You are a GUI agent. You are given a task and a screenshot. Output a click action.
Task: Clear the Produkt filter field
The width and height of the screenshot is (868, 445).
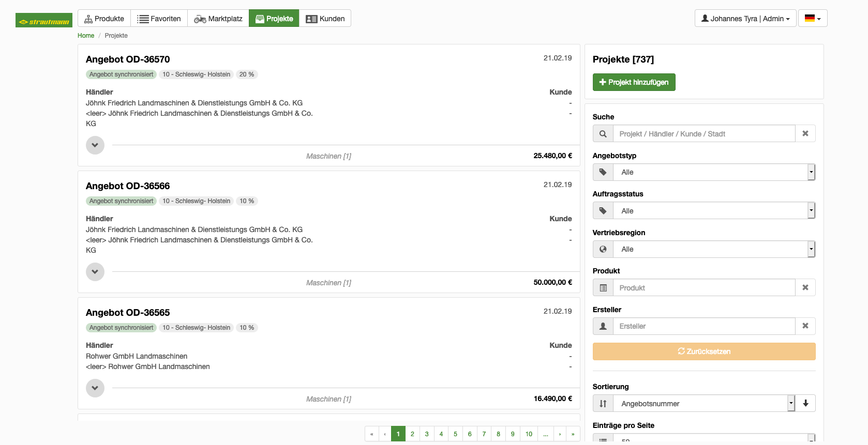(x=805, y=287)
